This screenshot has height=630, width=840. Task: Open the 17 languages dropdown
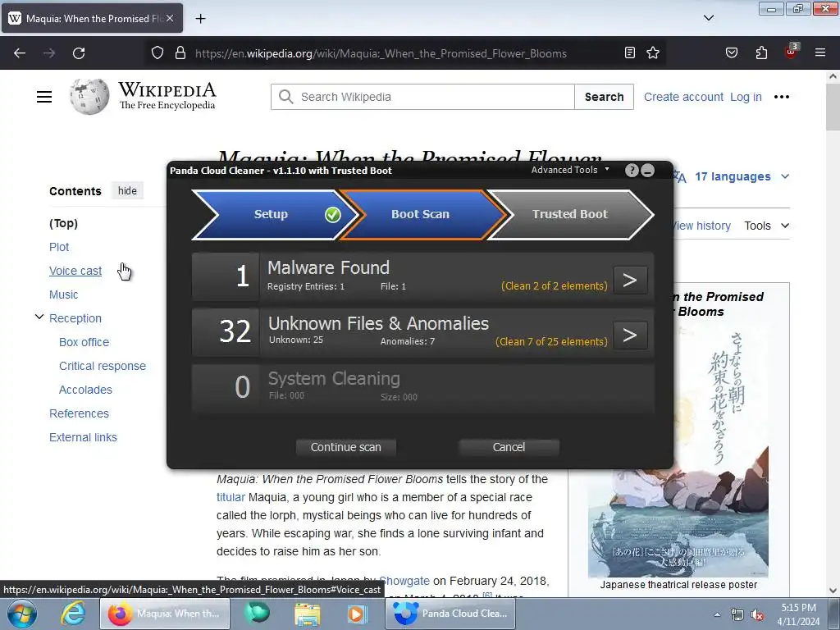[x=742, y=177]
